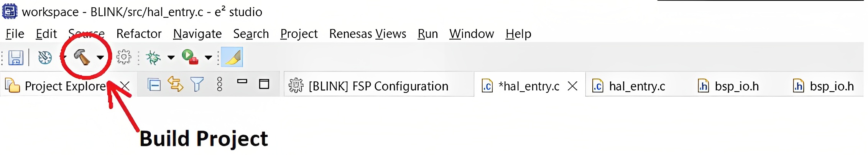Collapse All in Project Explorer
868x155 pixels.
pyautogui.click(x=154, y=84)
